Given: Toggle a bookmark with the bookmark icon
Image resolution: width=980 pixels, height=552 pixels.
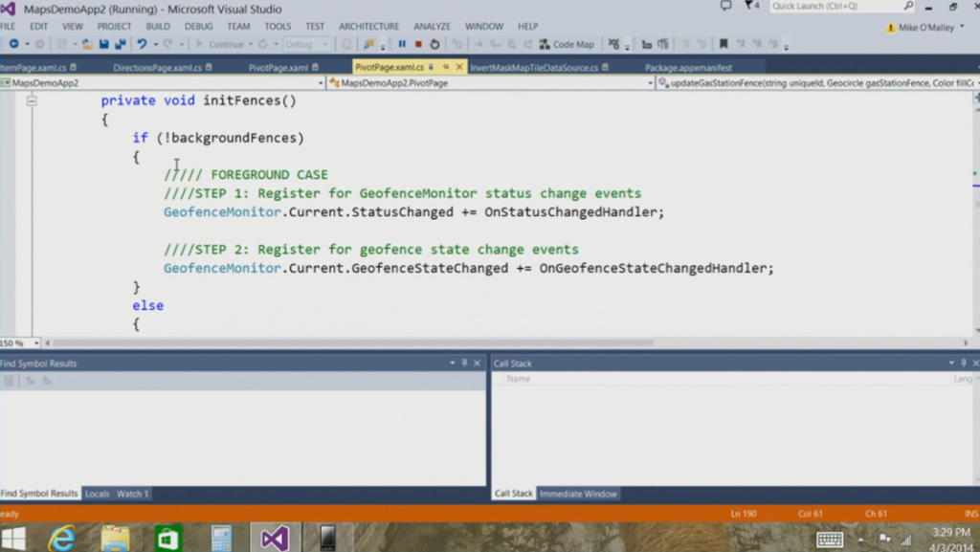Looking at the screenshot, I should coord(724,44).
